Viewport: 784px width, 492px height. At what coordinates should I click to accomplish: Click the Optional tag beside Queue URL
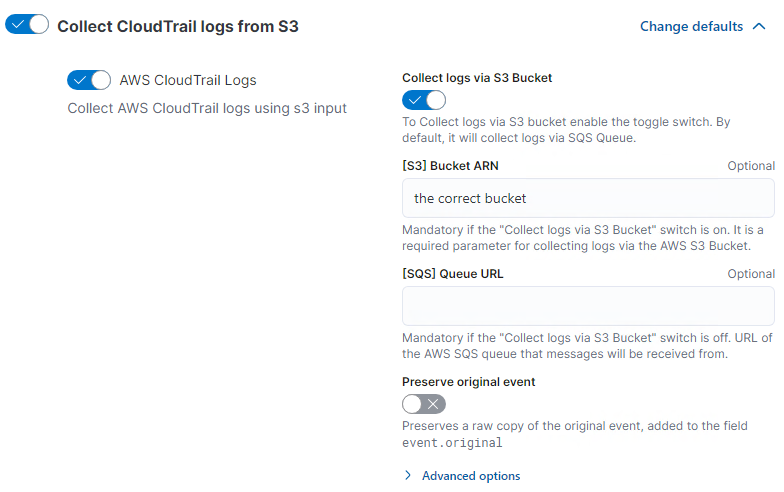pos(750,274)
